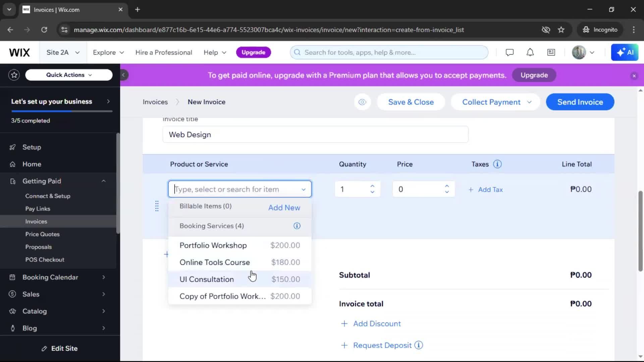Expand the Help menu
Screen dimensions: 644x362
[215, 53]
